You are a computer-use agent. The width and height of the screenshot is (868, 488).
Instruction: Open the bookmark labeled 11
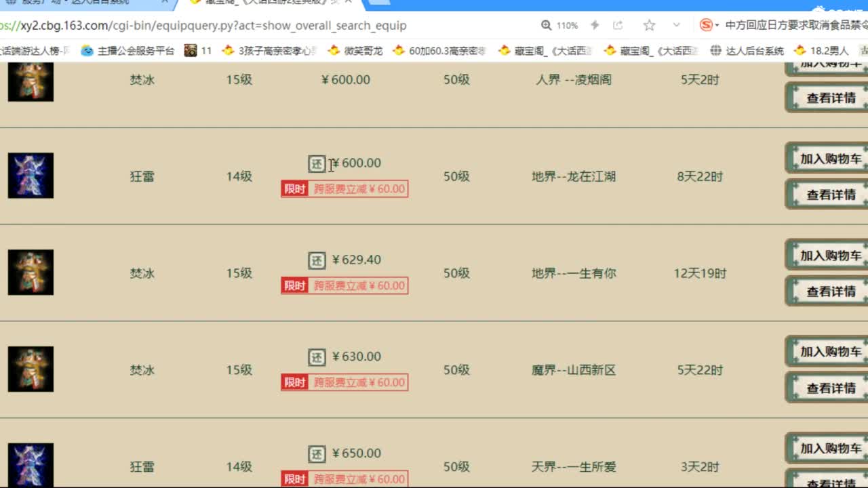[198, 51]
